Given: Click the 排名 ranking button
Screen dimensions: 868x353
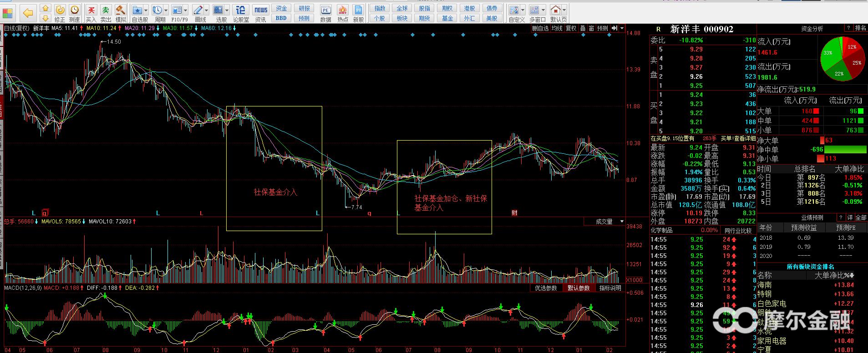Looking at the screenshot, I should [860, 28].
